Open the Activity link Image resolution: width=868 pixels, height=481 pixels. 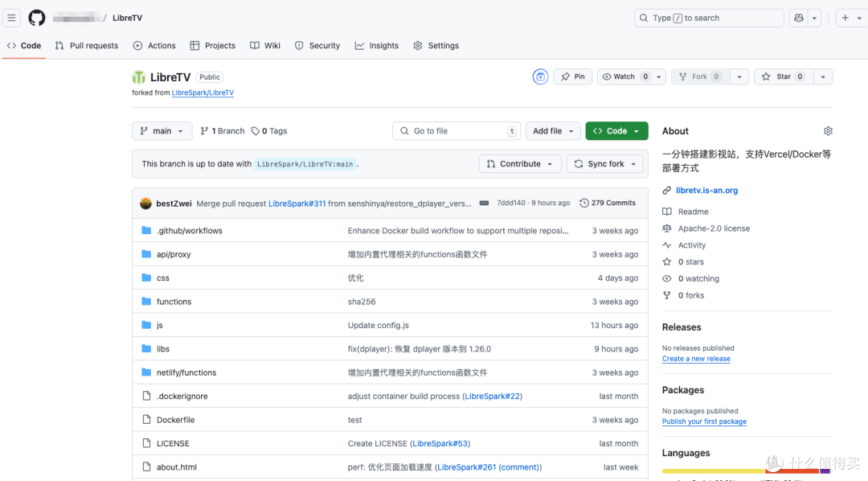(692, 245)
